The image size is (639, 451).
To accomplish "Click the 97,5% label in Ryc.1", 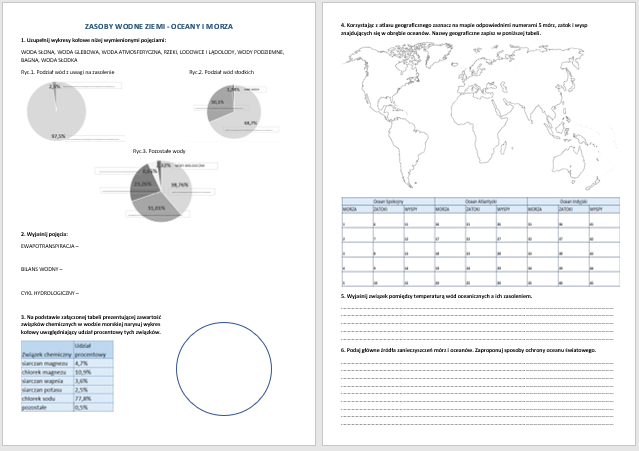I will pyautogui.click(x=58, y=135).
